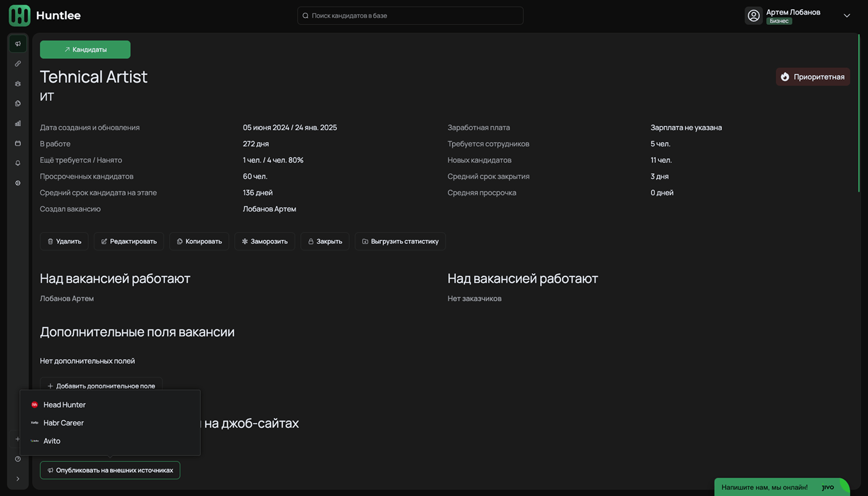Open the calendar icon in sidebar
Viewport: 868px width, 496px height.
pyautogui.click(x=18, y=143)
